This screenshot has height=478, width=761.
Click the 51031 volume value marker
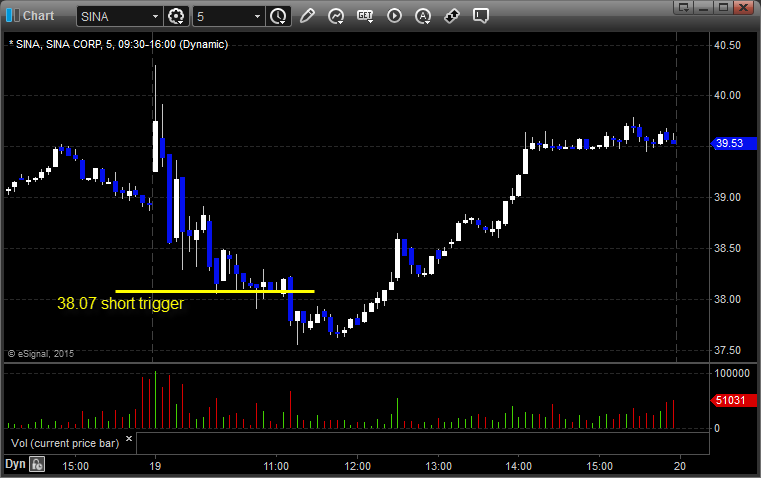(x=733, y=400)
